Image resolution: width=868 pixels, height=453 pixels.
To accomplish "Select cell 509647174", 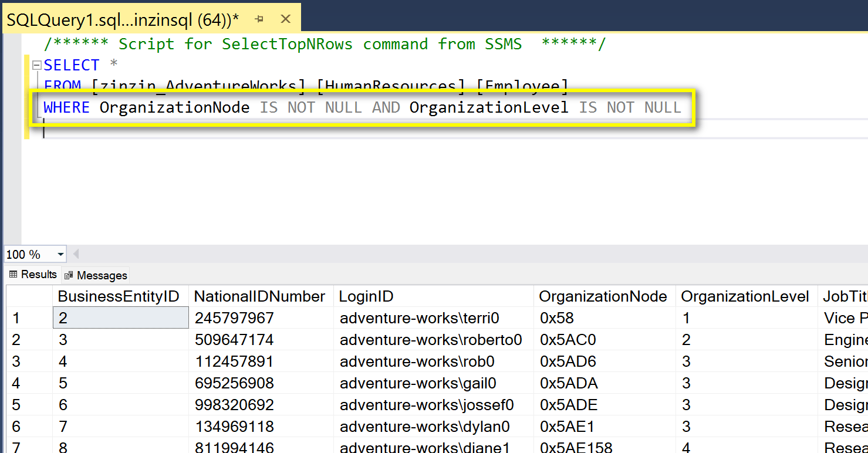I will [261, 340].
